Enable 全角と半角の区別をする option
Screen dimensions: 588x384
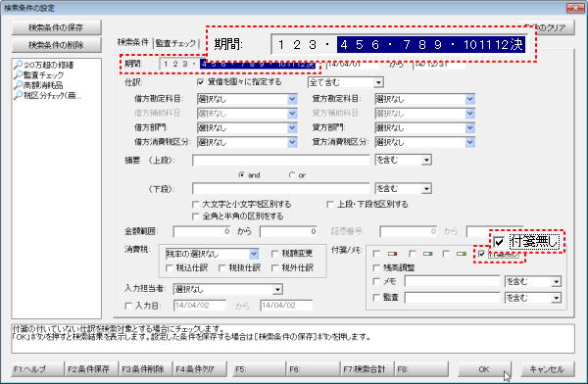195,216
